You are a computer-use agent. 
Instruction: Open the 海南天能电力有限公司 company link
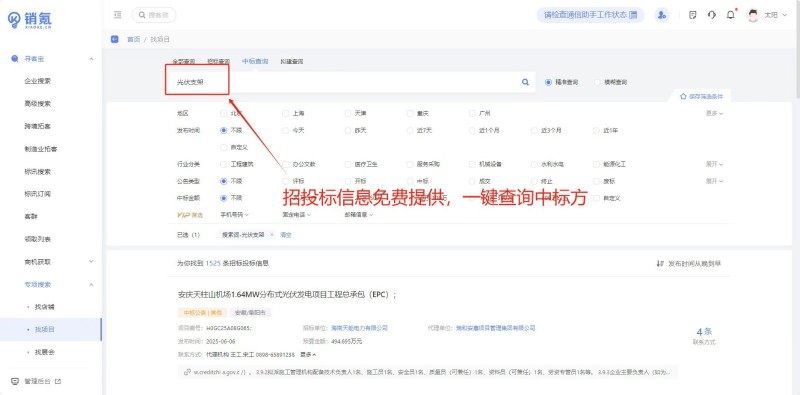coord(360,328)
